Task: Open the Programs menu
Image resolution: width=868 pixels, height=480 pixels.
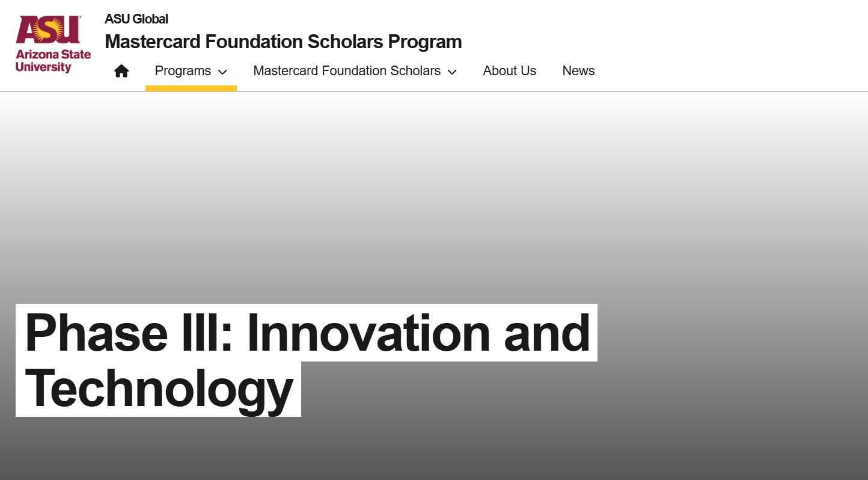Action: point(183,71)
